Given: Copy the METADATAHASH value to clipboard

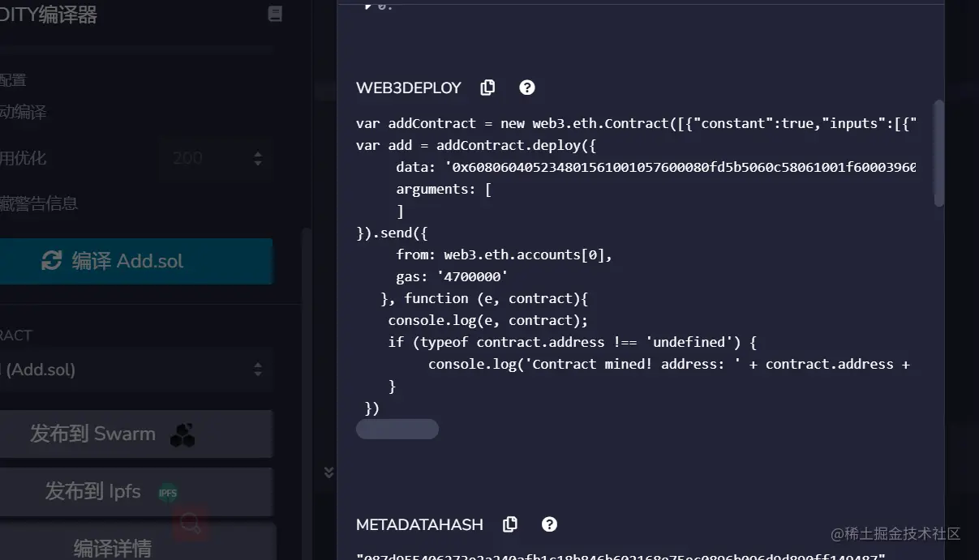Looking at the screenshot, I should pos(509,524).
